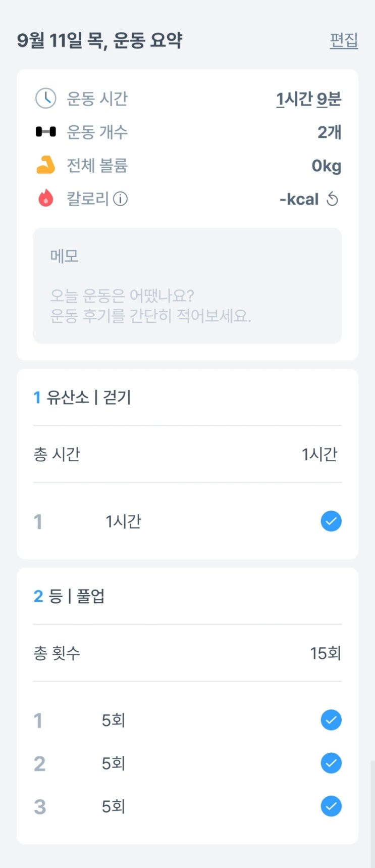Image resolution: width=375 pixels, height=868 pixels.
Task: Tap the 0kg total volume value
Action: 326,166
